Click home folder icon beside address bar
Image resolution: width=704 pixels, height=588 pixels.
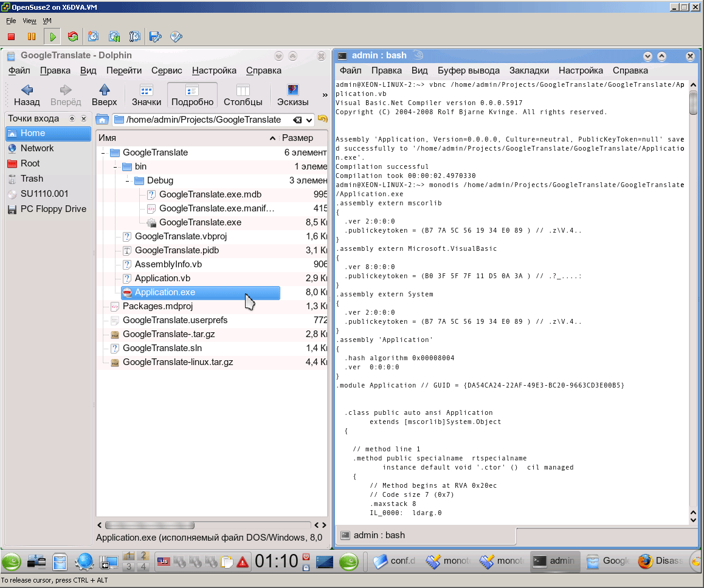tap(102, 120)
